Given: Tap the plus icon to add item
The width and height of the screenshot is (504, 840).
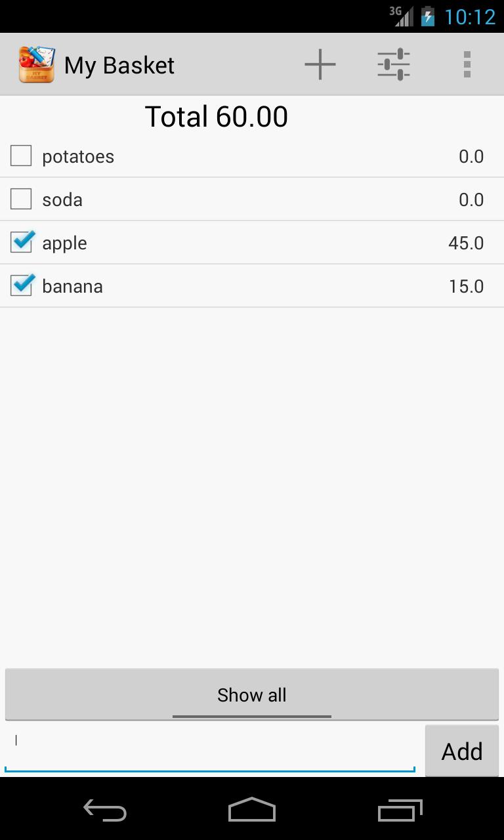Looking at the screenshot, I should tap(320, 65).
